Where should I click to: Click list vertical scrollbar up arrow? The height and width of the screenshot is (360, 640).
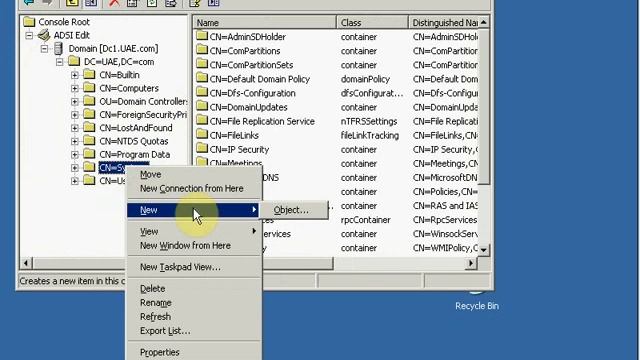pyautogui.click(x=484, y=22)
